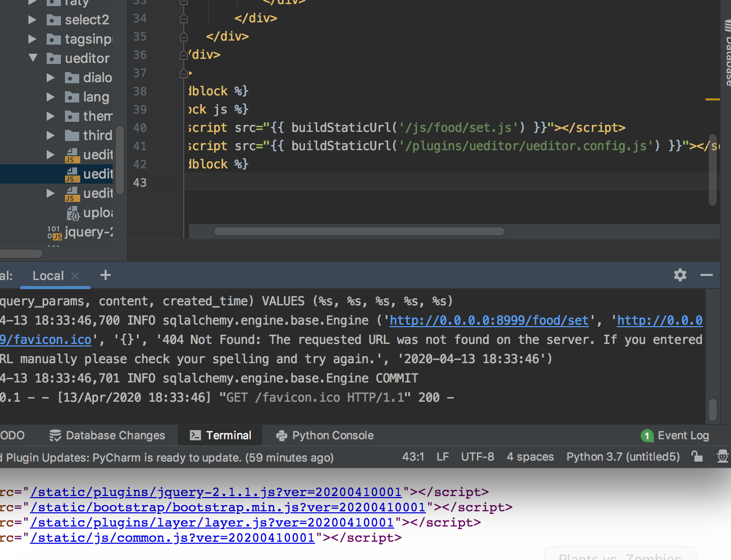This screenshot has height=560, width=731.
Task: Select the them folder in the project tree
Action: coord(88,116)
